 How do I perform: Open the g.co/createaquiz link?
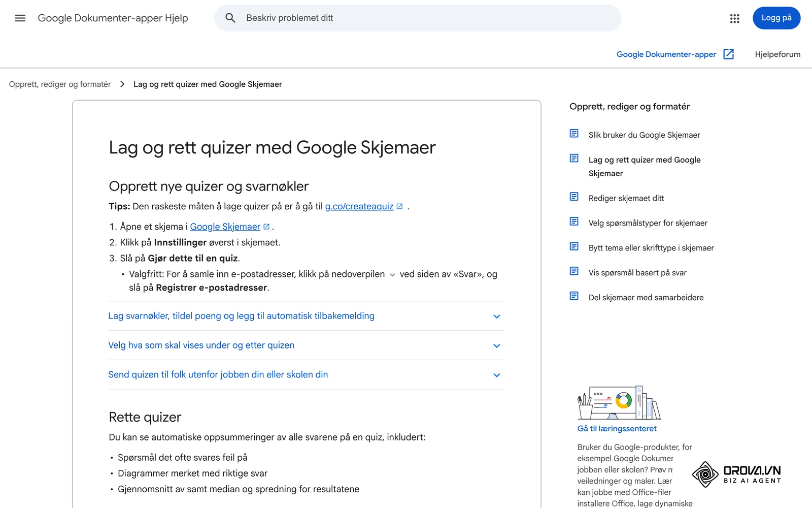pos(359,206)
